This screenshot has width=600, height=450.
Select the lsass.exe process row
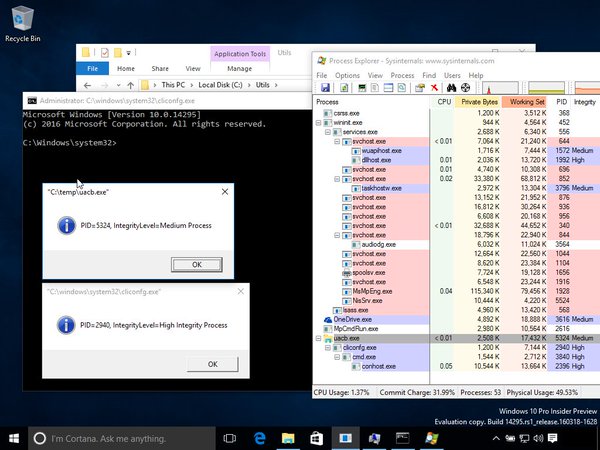click(x=456, y=310)
